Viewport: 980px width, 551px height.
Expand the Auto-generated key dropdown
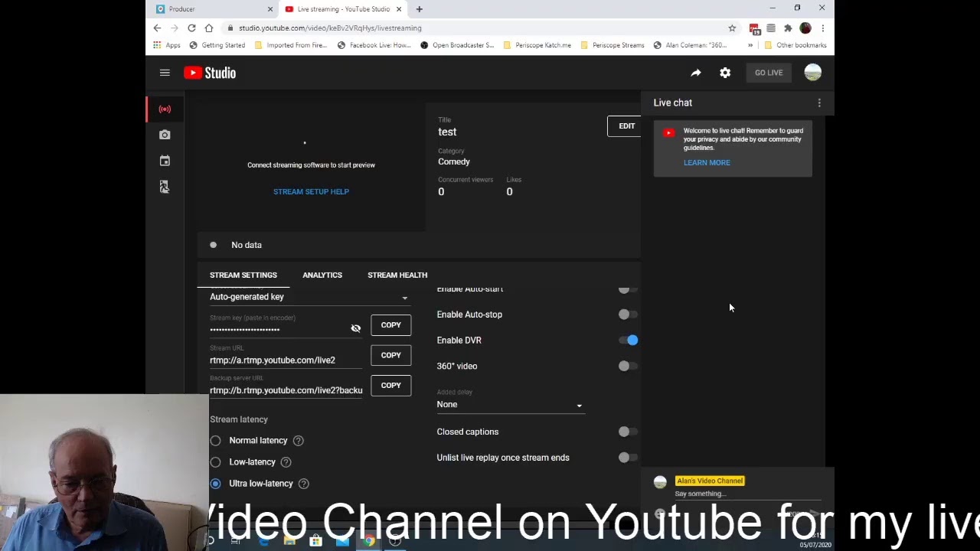310,297
